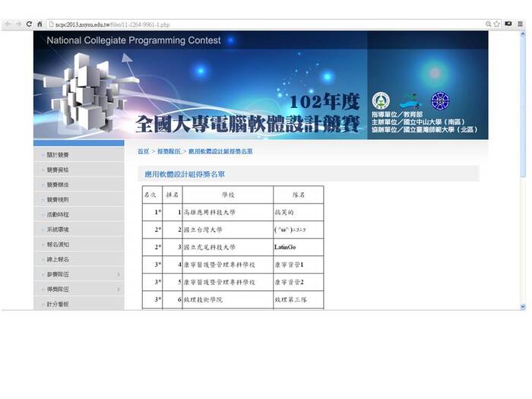Click the scrollbar down arrow
This screenshot has width=532, height=399.
[523, 306]
